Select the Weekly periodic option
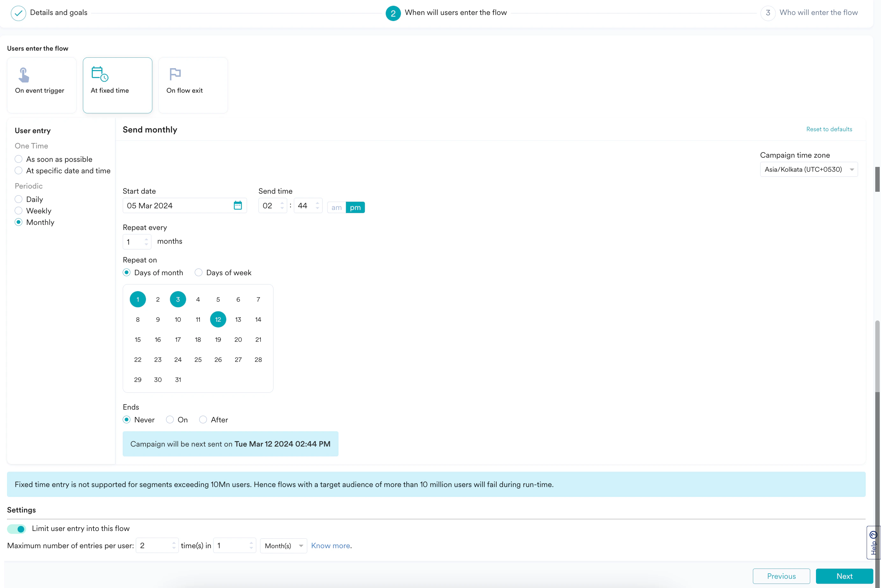Screen dimensions: 881x588 coord(19,211)
